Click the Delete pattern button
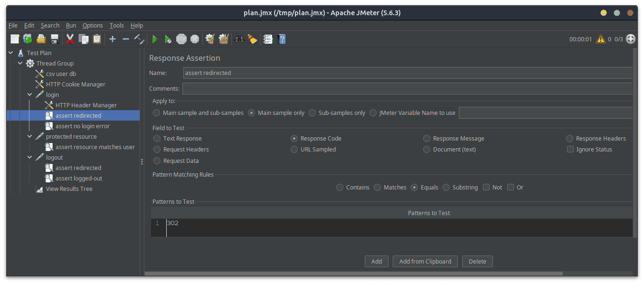This screenshot has width=644, height=284. [x=477, y=261]
